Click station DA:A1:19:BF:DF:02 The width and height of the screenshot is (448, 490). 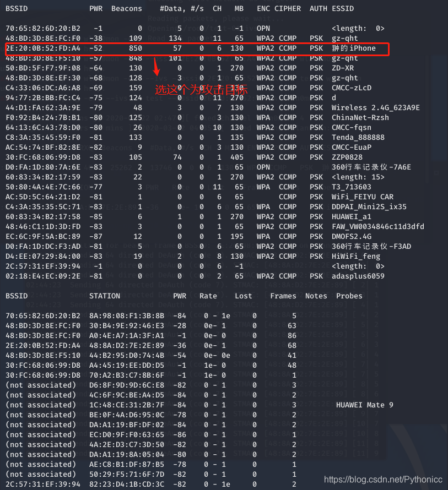[x=126, y=425]
